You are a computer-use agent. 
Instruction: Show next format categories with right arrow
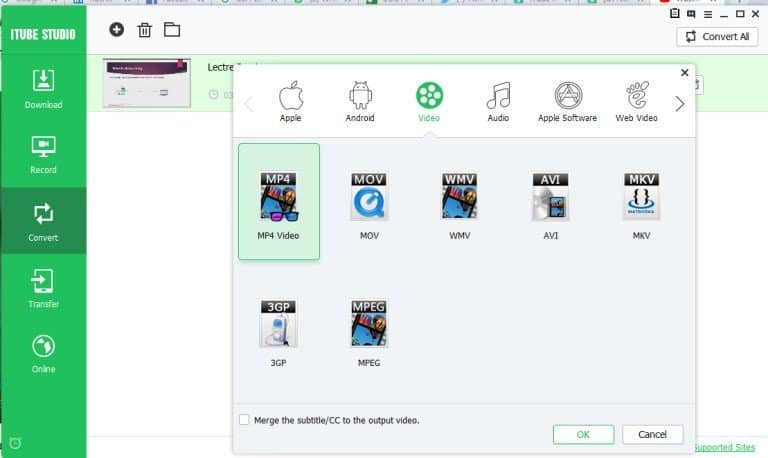680,104
